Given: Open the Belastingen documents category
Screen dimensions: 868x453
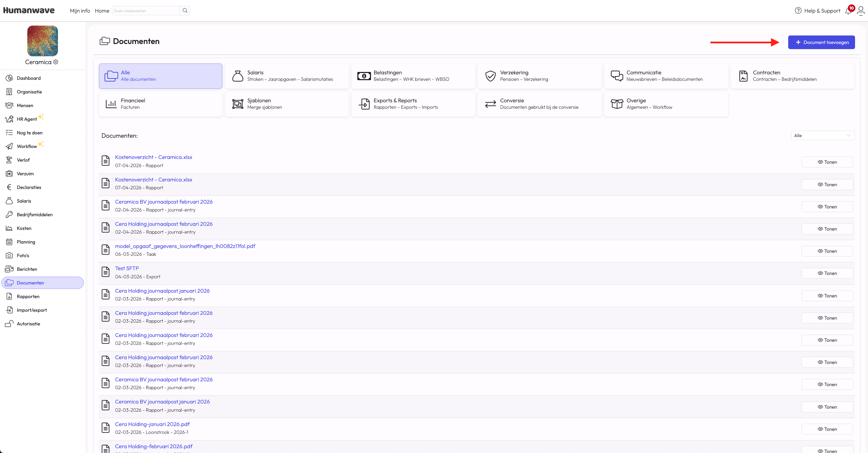Looking at the screenshot, I should point(413,76).
